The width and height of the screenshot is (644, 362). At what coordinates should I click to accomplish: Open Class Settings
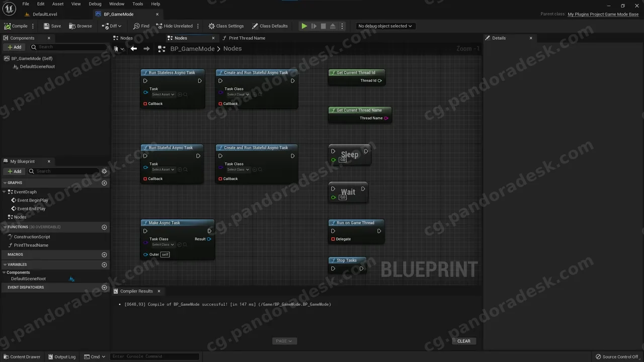point(226,26)
